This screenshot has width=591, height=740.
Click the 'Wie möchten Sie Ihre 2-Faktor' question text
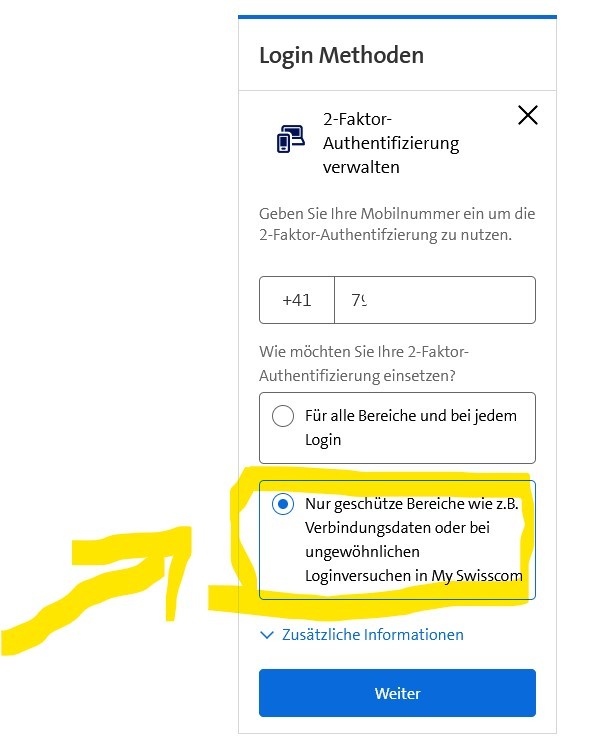[x=363, y=364]
